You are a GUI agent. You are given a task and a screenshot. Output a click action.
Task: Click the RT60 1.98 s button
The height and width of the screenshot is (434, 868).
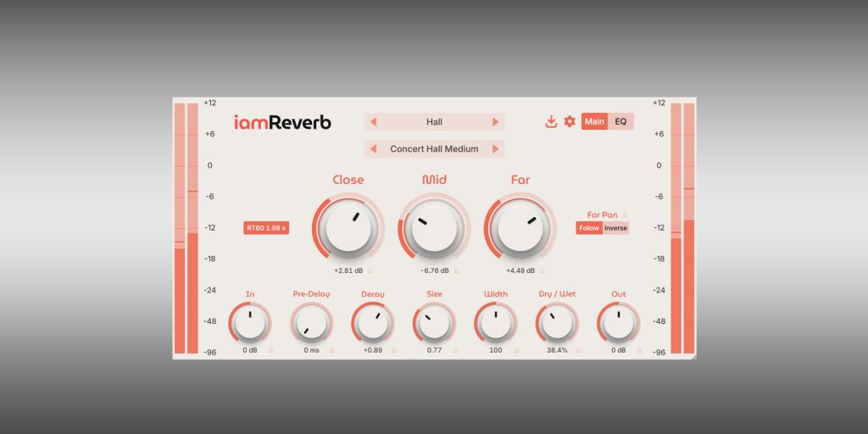266,228
